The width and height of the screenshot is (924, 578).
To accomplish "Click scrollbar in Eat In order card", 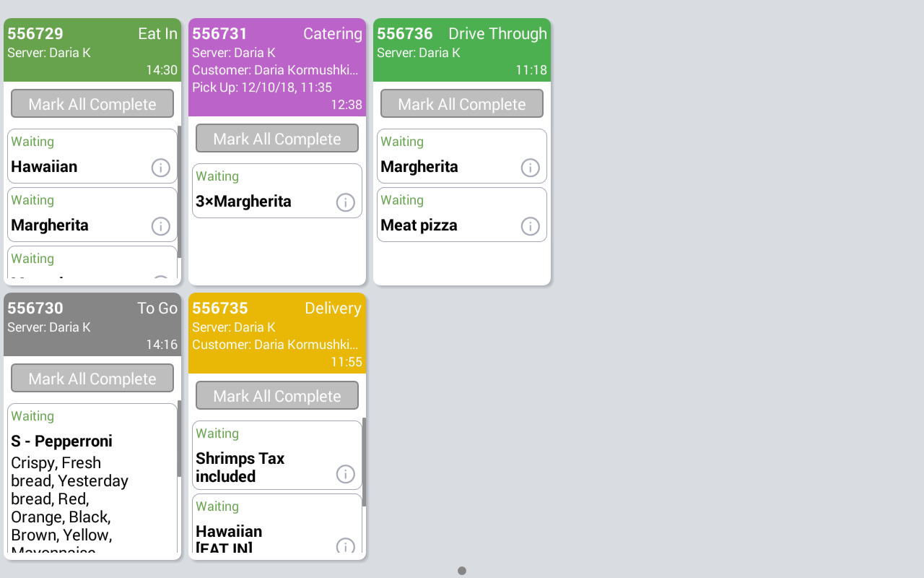I will (179, 191).
